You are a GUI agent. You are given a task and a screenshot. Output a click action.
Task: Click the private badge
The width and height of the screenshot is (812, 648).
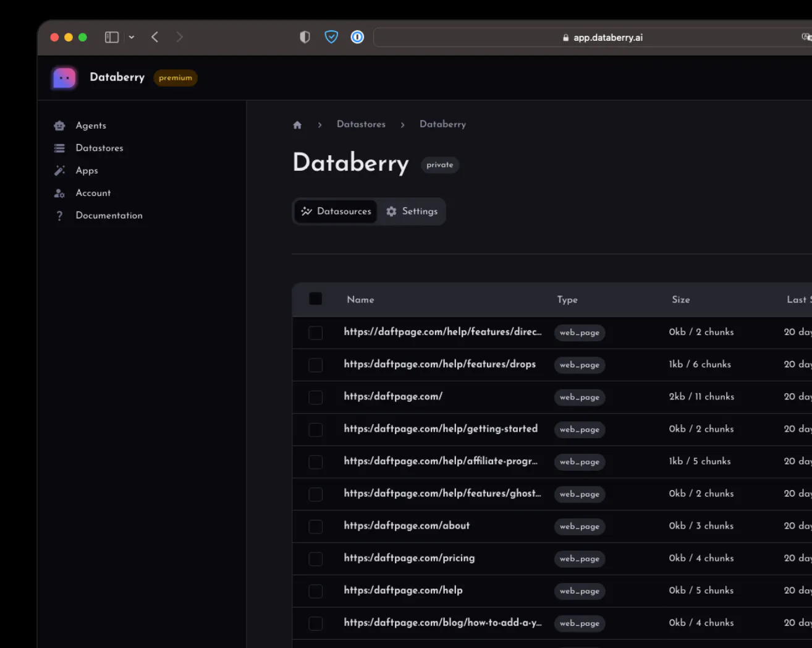pos(440,165)
